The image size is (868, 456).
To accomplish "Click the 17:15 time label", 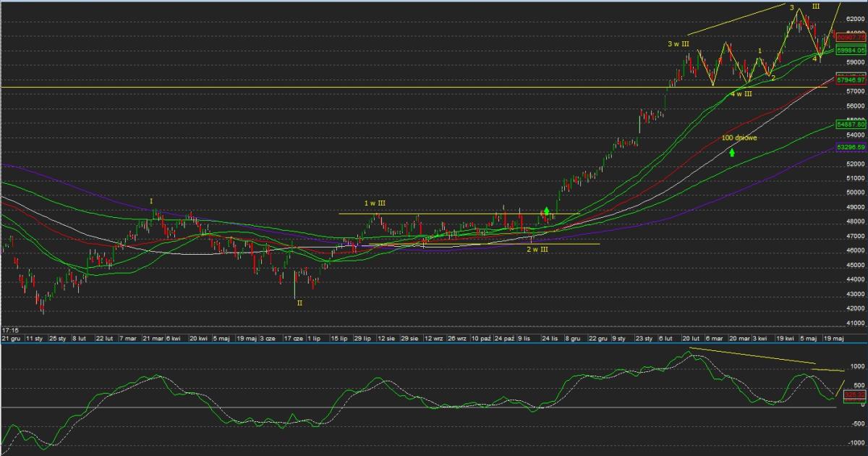I will pyautogui.click(x=10, y=329).
